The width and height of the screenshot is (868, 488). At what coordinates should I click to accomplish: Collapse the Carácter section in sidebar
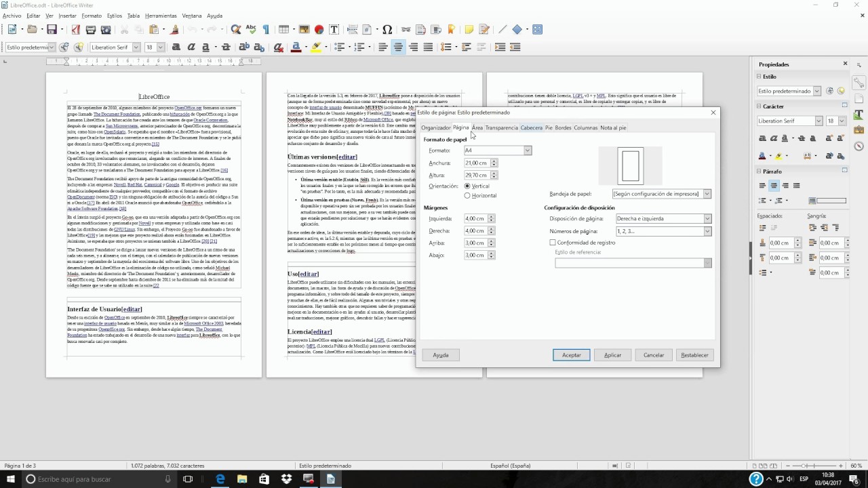(x=759, y=106)
